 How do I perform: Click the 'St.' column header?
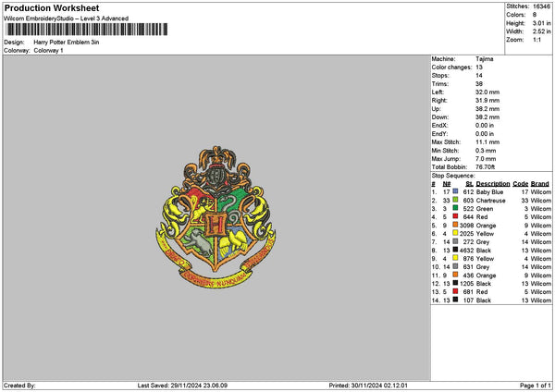470,184
